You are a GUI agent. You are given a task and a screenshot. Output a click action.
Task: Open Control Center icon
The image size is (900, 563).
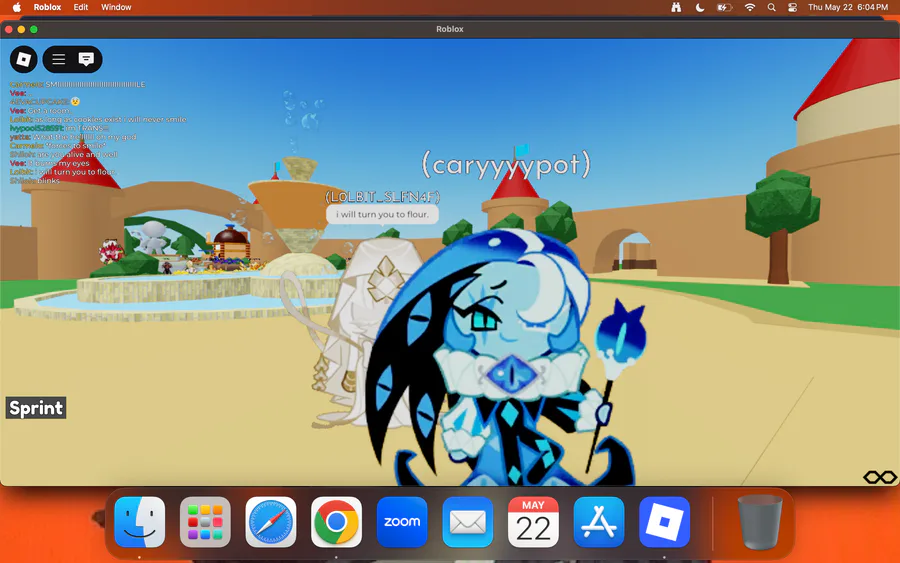[x=793, y=7]
